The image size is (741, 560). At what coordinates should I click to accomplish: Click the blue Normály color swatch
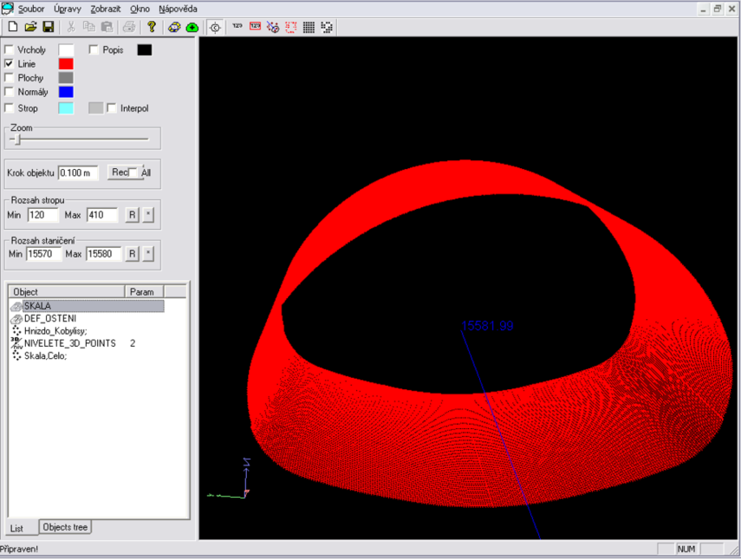66,92
